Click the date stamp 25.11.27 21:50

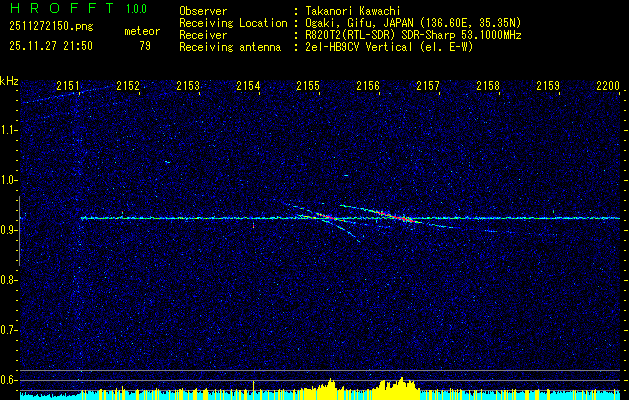click(x=51, y=46)
